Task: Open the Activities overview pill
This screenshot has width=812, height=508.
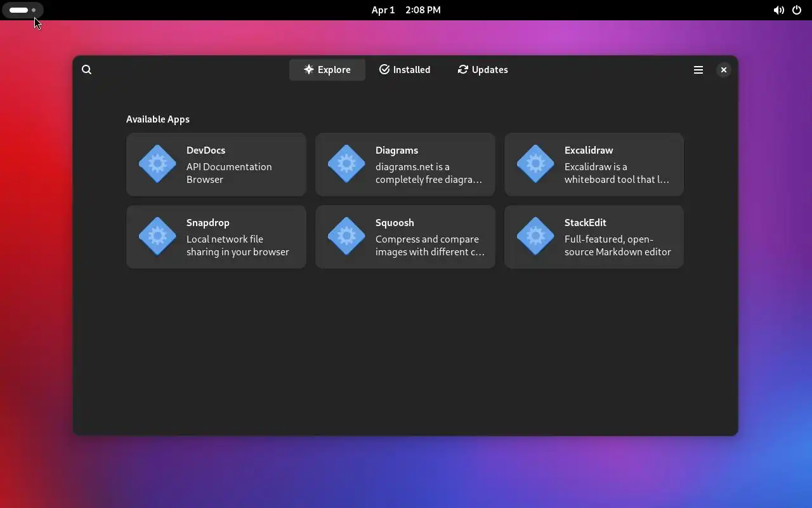Action: click(23, 10)
